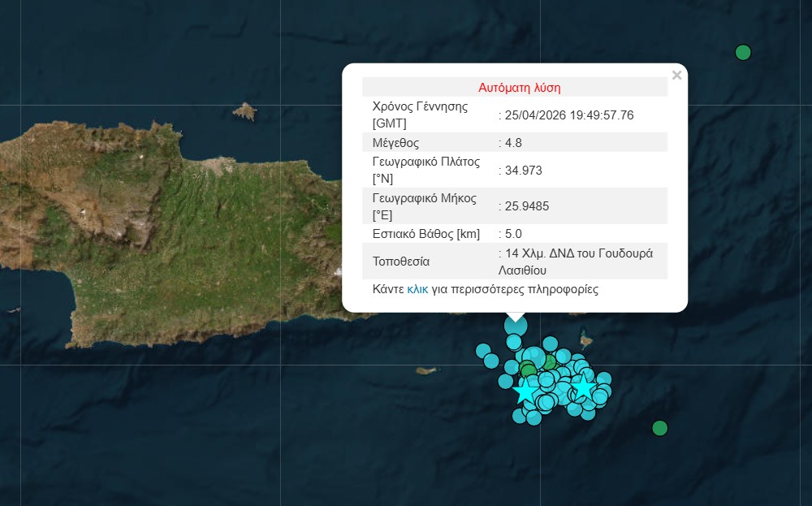
Task: Select the leftmost cyan circle of the cluster
Action: [x=483, y=351]
